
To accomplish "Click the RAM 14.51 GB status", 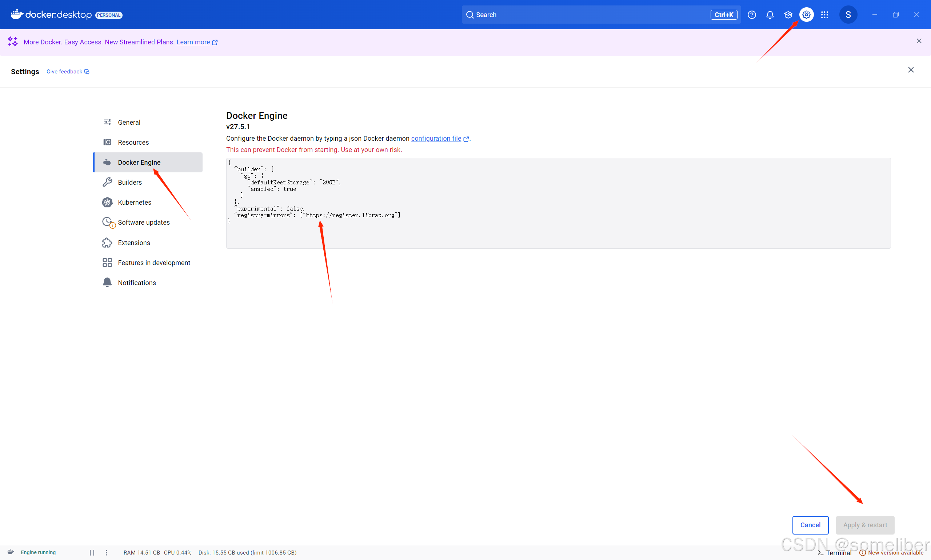I will pos(141,552).
